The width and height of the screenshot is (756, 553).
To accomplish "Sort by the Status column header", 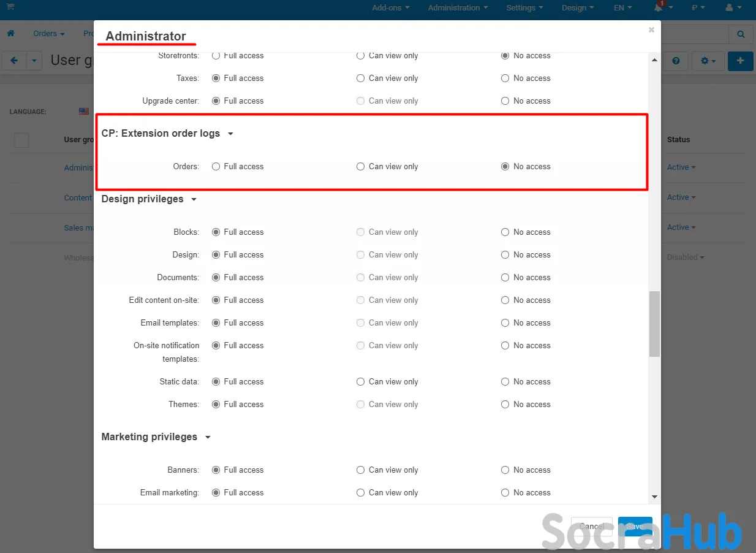I will point(678,140).
